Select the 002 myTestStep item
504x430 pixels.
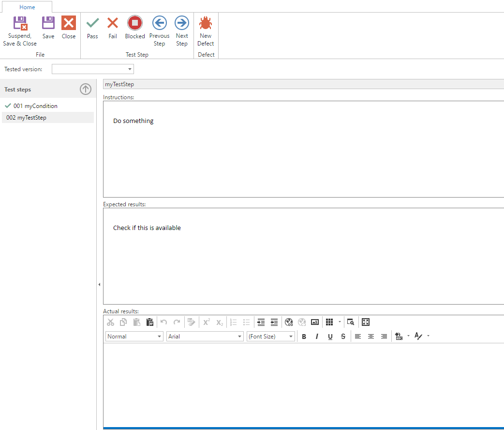[x=47, y=118]
